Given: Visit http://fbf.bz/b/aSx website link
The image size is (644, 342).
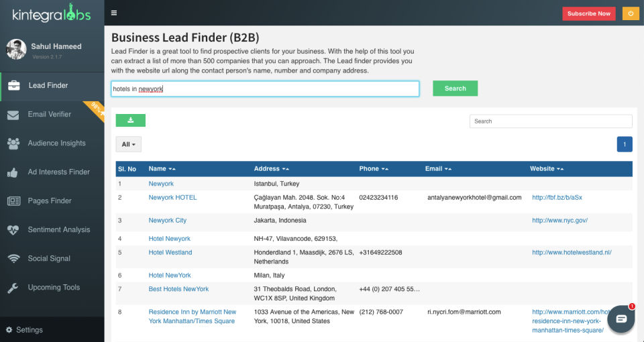Looking at the screenshot, I should coord(557,197).
